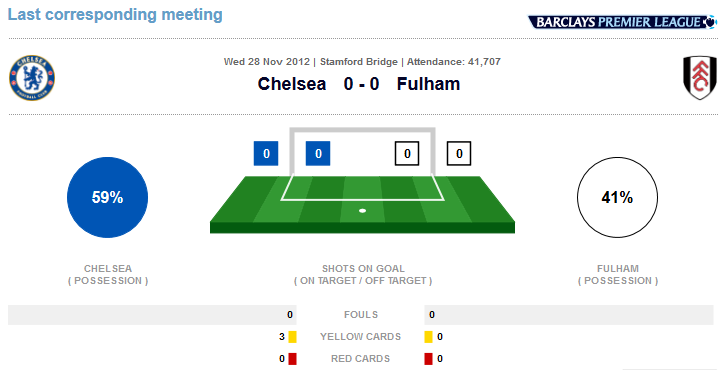
Task: Click the Chelsea team name in scoreline
Action: [292, 84]
